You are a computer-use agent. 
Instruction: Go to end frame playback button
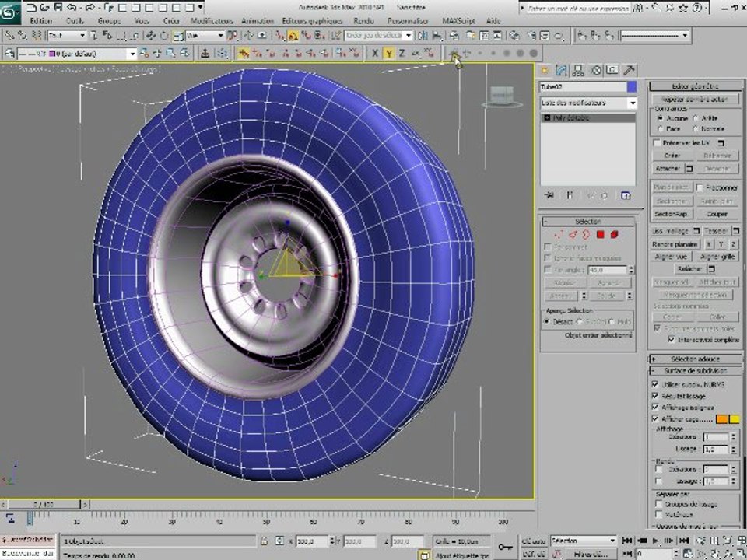[684, 541]
